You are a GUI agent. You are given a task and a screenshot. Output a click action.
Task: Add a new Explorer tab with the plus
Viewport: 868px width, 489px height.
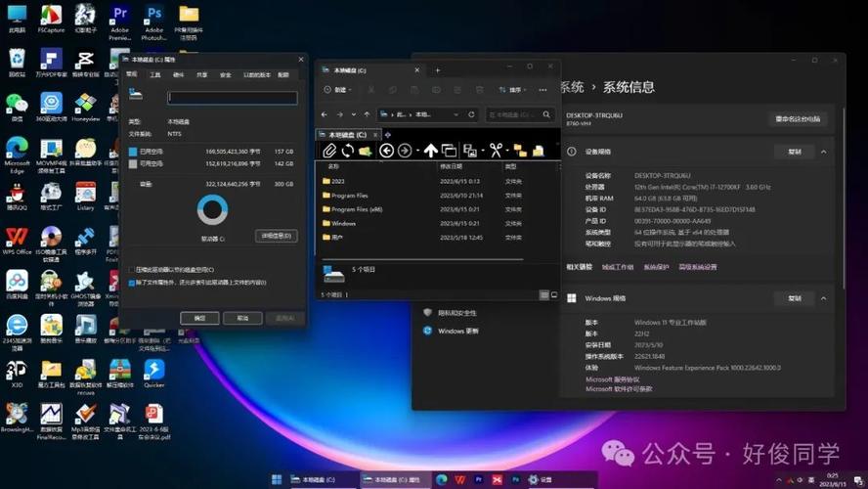438,70
